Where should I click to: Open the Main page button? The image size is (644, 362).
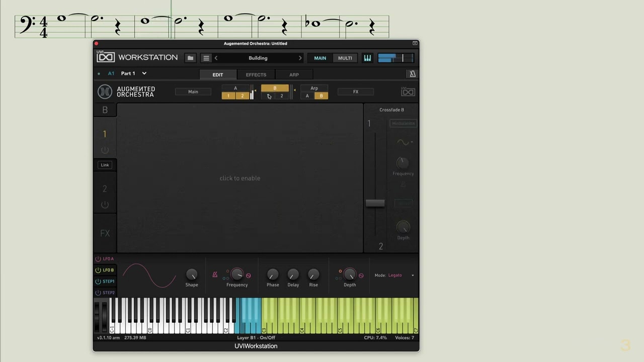[x=193, y=92]
